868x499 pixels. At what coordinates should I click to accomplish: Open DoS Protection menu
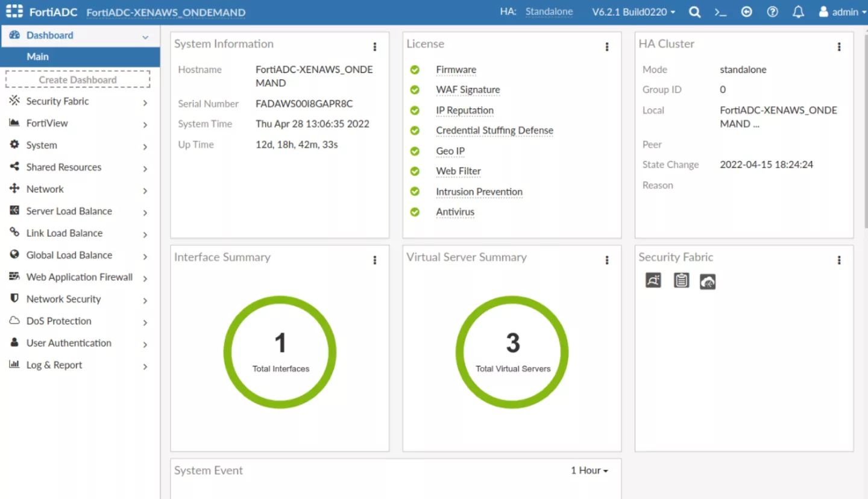80,321
